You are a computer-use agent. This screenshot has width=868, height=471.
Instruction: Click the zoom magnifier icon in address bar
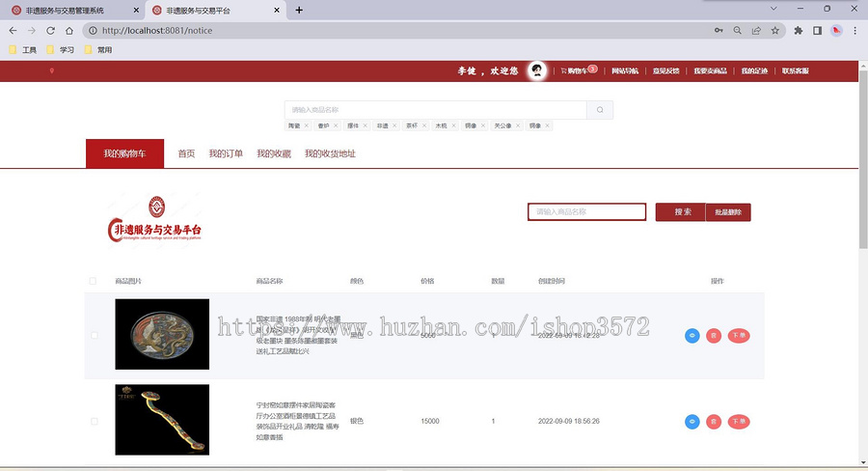(x=738, y=31)
